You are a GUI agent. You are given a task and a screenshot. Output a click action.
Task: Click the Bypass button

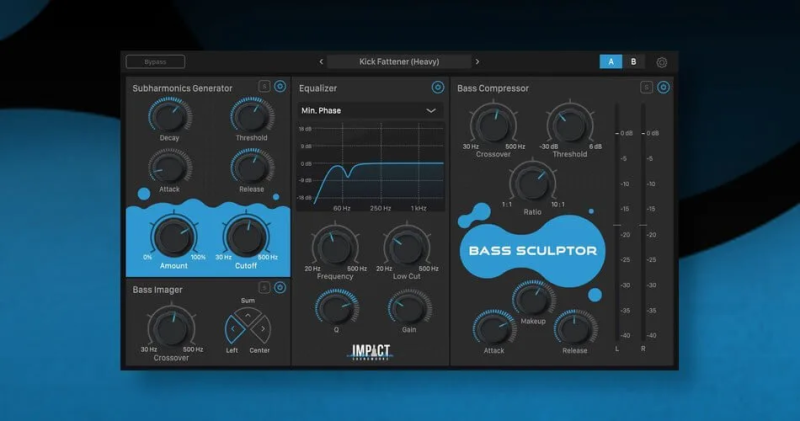point(155,62)
